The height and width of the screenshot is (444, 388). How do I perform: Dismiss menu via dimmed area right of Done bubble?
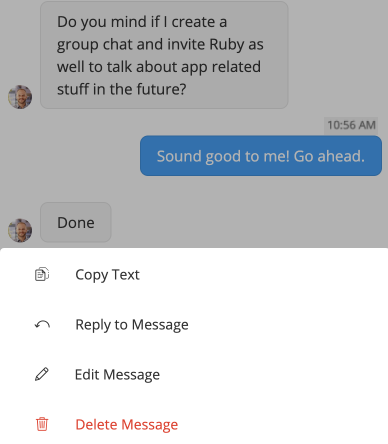(250, 222)
